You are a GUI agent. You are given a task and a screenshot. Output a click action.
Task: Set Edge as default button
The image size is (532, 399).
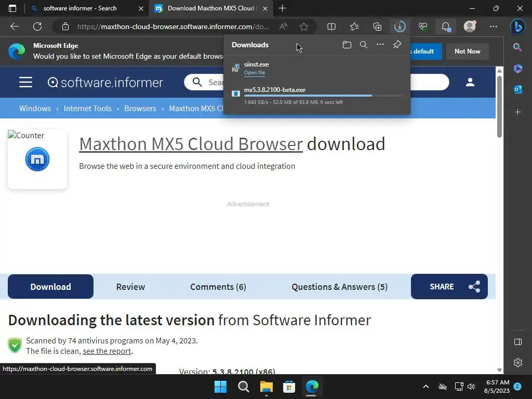[x=426, y=51]
